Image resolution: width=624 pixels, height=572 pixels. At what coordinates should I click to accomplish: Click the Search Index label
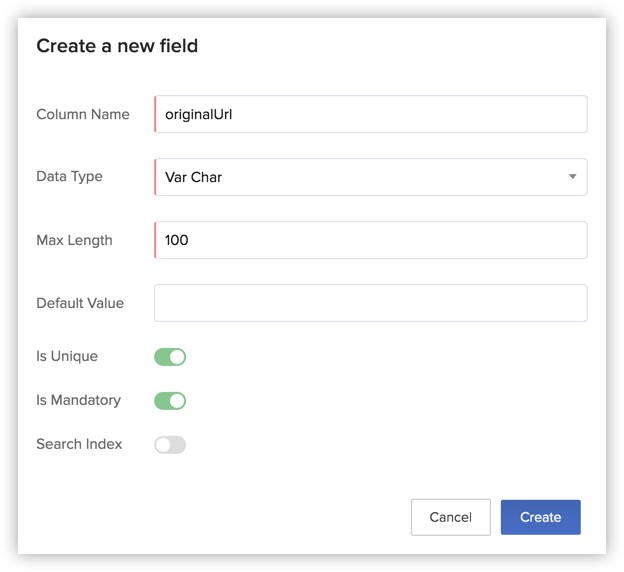coord(79,444)
